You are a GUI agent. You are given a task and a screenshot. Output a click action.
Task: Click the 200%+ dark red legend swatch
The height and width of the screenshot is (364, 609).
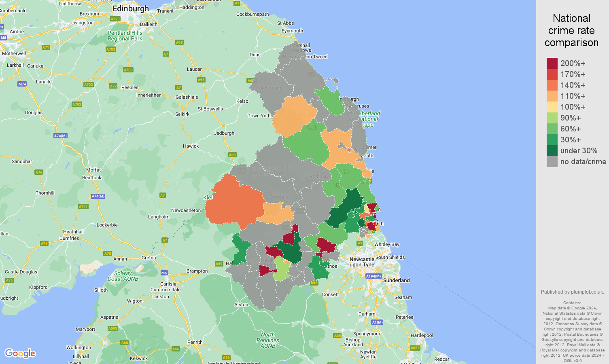pyautogui.click(x=552, y=63)
